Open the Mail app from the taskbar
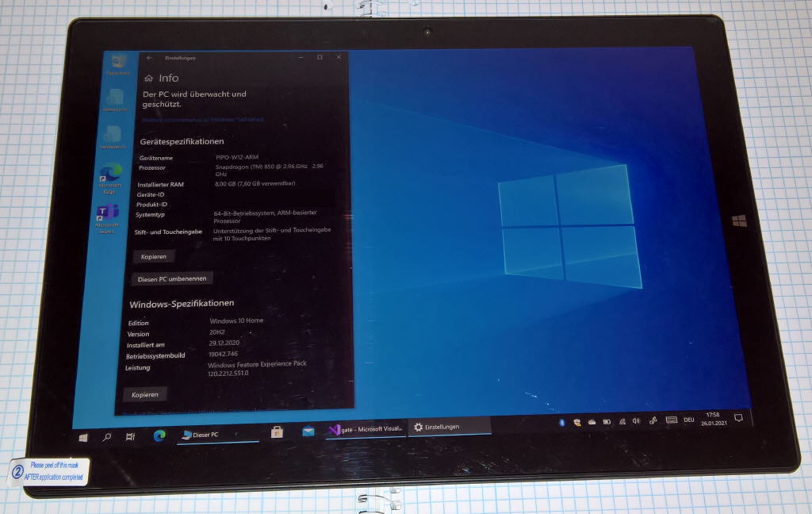Screen dimensions: 812x514 [x=308, y=431]
